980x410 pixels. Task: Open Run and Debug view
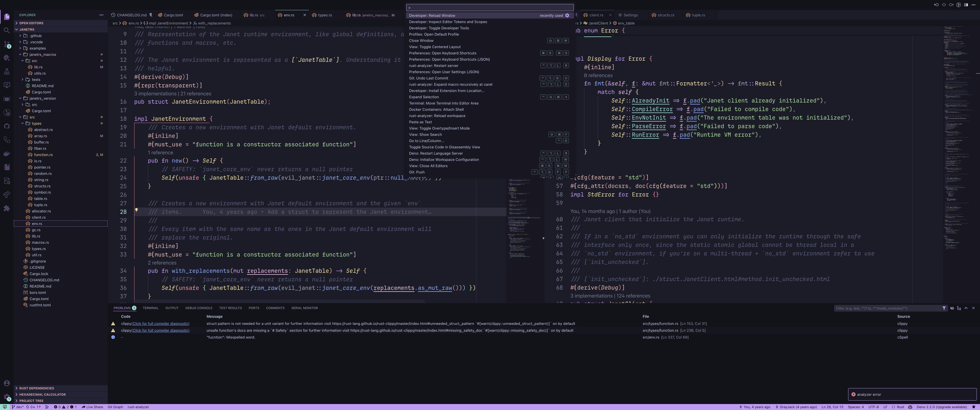pos(6,58)
